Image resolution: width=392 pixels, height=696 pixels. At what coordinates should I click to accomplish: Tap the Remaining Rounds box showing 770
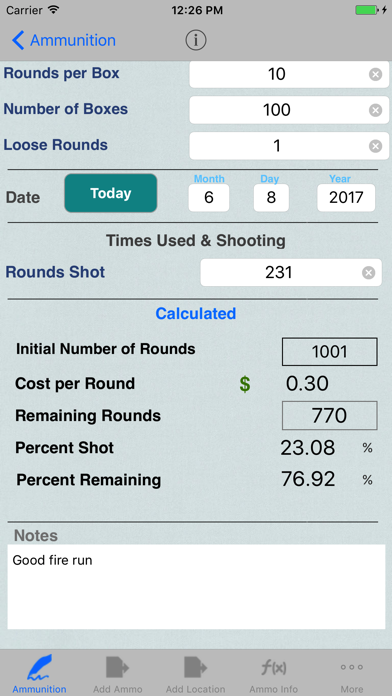(x=330, y=415)
